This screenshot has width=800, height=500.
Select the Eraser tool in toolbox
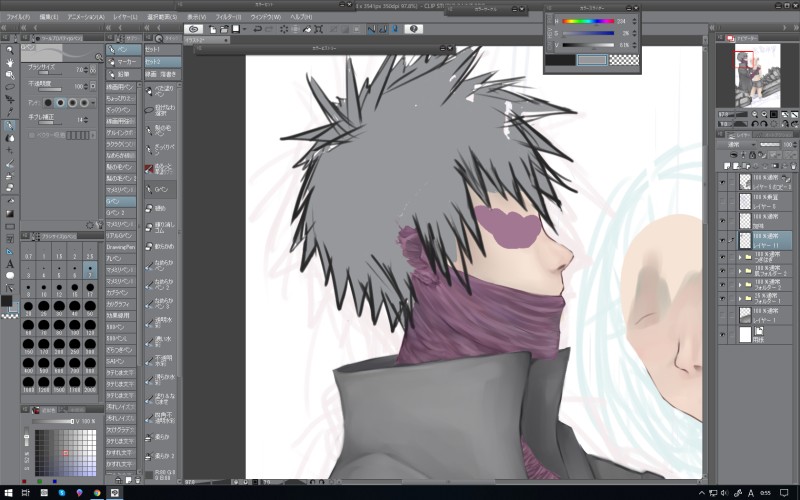10,188
